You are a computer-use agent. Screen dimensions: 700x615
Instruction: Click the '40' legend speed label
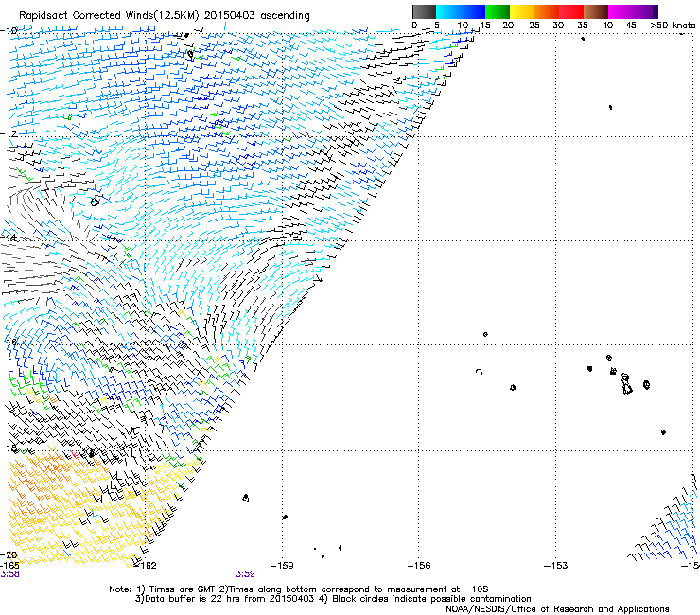tap(607, 26)
